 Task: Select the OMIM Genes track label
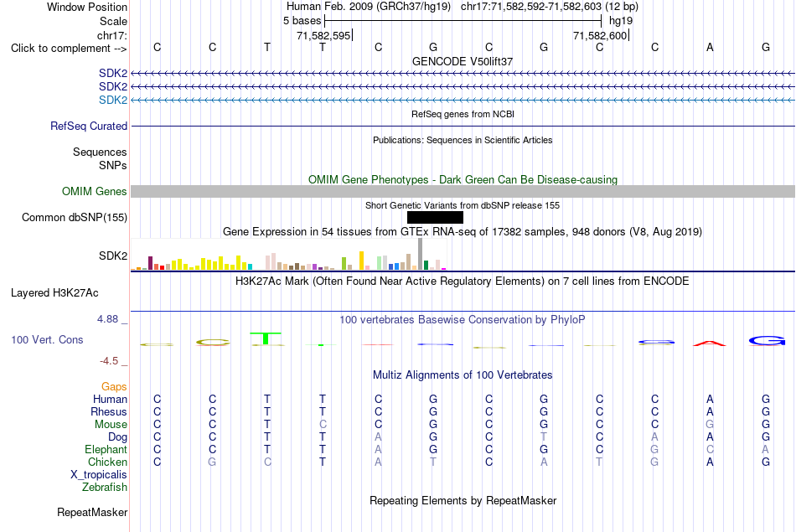(x=95, y=191)
